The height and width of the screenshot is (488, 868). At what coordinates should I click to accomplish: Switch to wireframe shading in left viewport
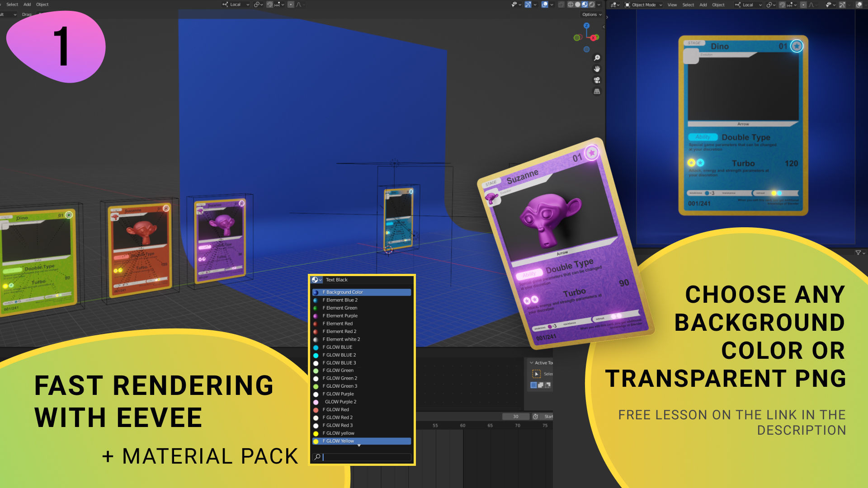(571, 5)
